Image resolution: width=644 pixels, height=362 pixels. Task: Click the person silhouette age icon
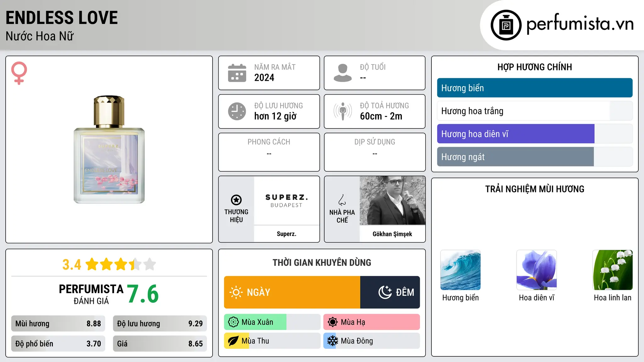point(343,73)
